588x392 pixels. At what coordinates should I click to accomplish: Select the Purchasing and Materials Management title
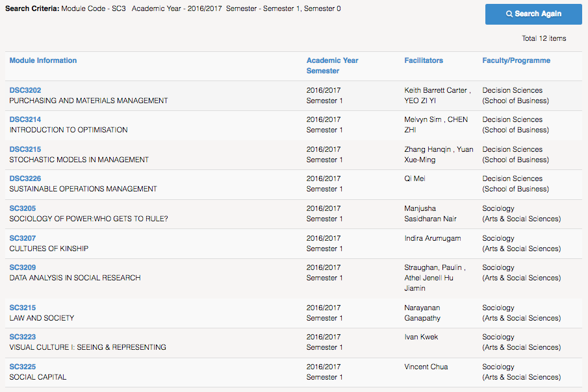[88, 101]
